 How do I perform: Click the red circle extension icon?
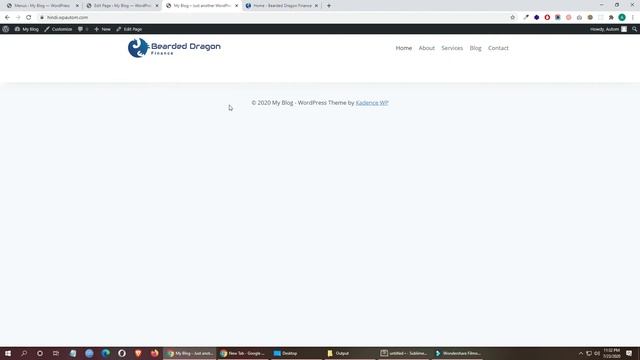(x=547, y=18)
